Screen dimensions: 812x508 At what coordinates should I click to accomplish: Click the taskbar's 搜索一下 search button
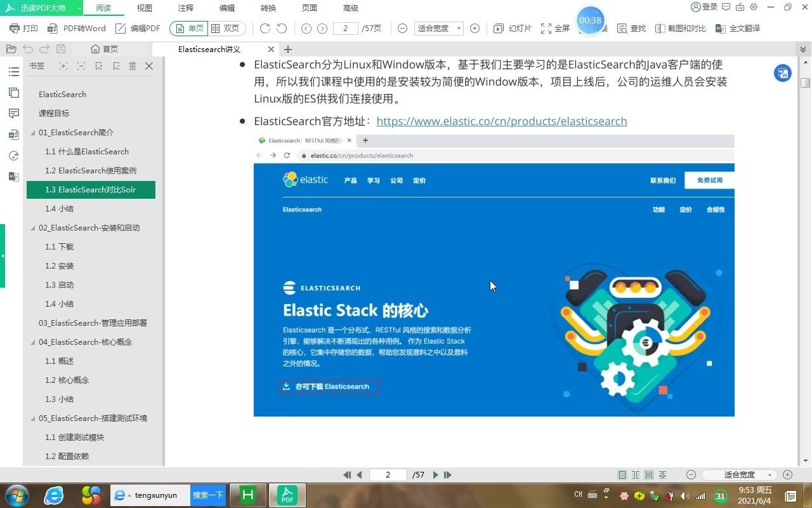pos(208,495)
